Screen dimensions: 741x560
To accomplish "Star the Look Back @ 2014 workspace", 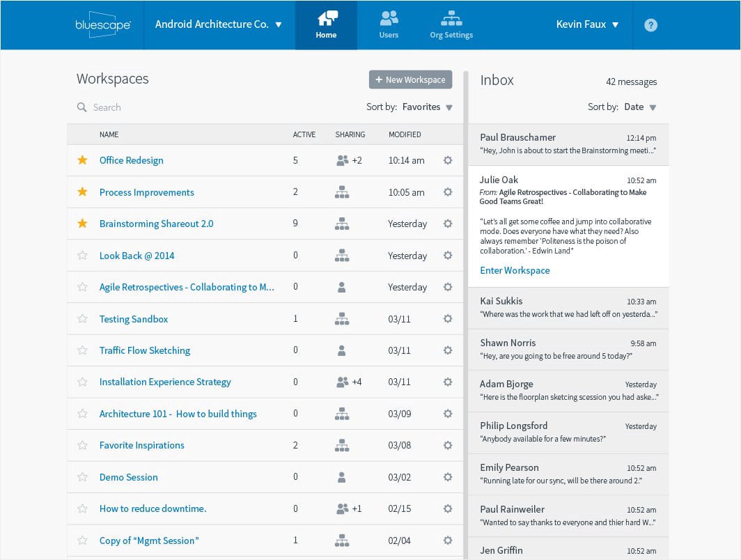I will coord(82,256).
